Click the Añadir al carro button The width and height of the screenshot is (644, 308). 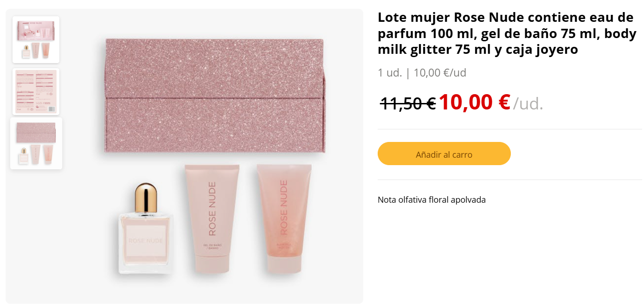tap(444, 154)
